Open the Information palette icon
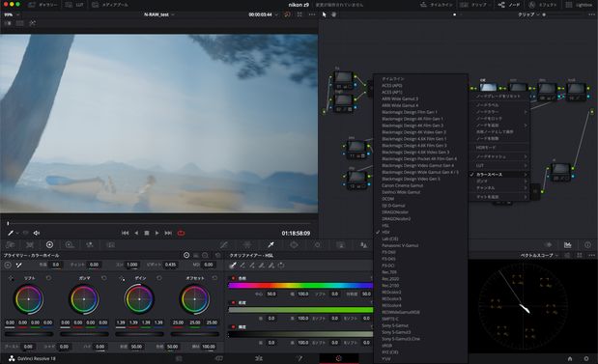This screenshot has height=364, width=598. coord(587,244)
